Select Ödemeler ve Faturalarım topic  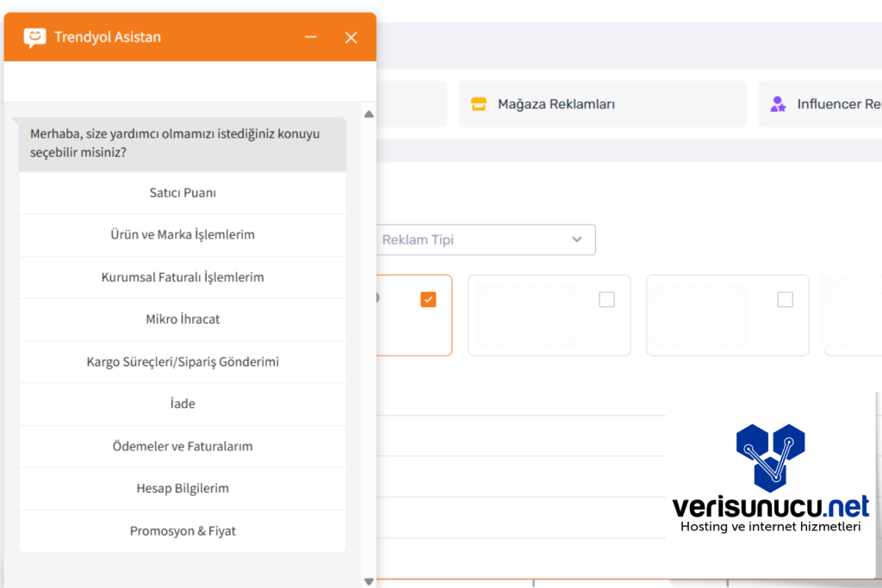[183, 446]
